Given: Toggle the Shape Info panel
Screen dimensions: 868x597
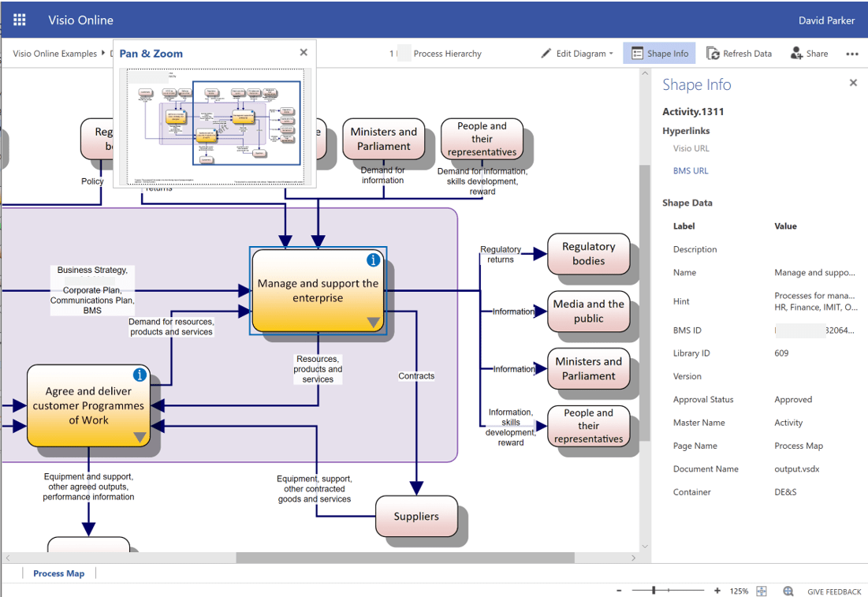Looking at the screenshot, I should click(x=659, y=53).
